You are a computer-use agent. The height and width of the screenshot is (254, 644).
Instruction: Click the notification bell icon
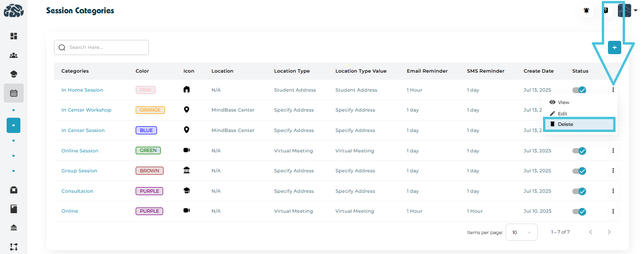pos(587,10)
